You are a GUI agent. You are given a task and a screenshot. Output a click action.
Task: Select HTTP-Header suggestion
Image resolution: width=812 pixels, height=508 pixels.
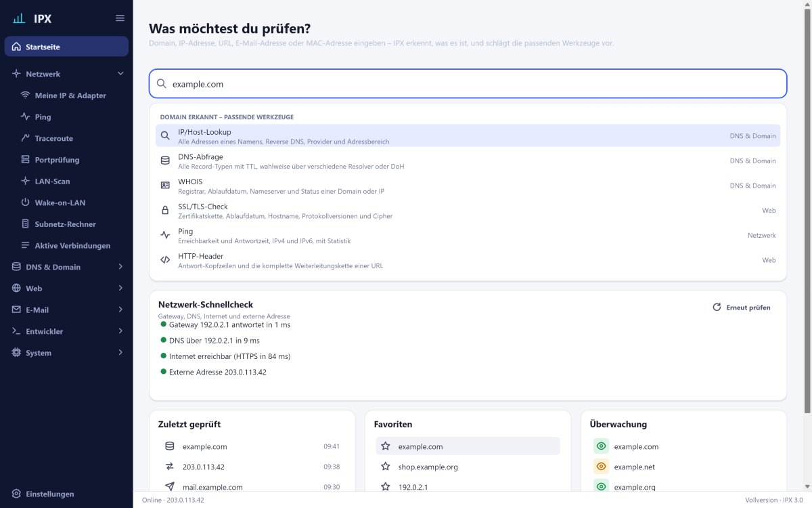tap(468, 260)
